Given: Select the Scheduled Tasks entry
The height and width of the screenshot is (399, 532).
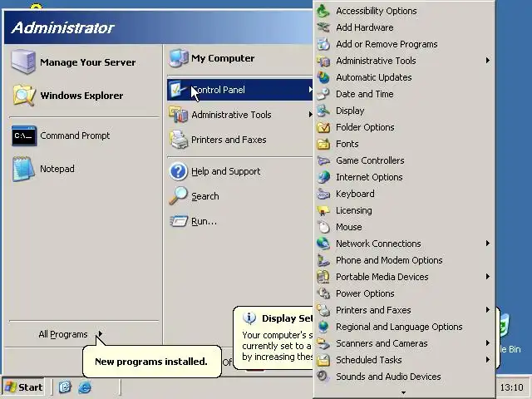Looking at the screenshot, I should pyautogui.click(x=404, y=360).
